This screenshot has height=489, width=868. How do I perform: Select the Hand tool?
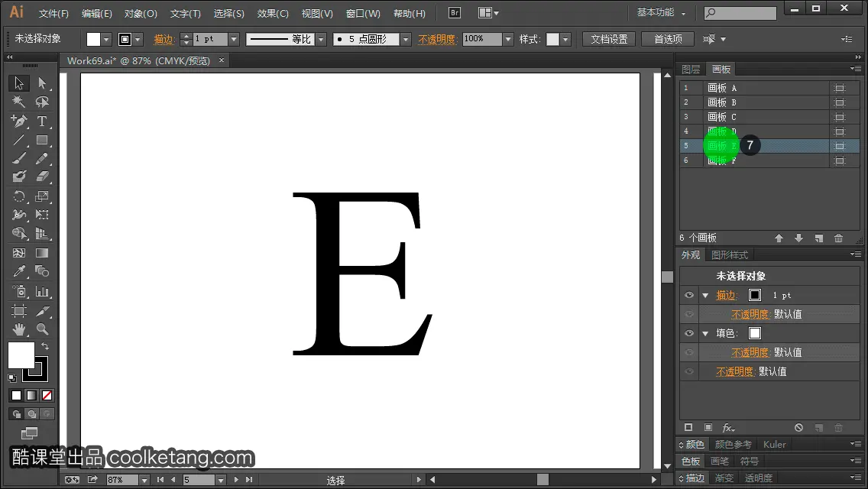(x=19, y=329)
